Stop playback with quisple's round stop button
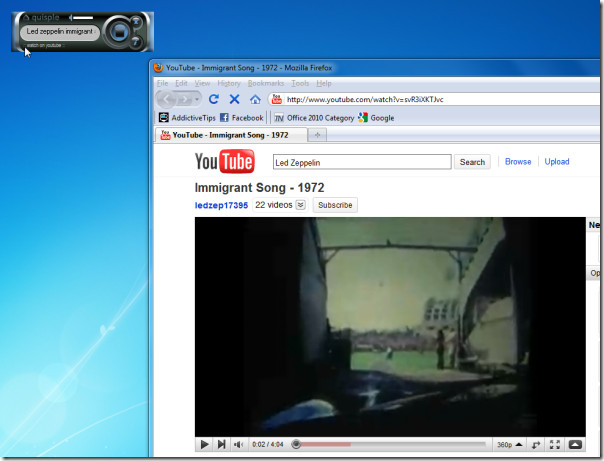This screenshot has width=604, height=461. [x=119, y=32]
